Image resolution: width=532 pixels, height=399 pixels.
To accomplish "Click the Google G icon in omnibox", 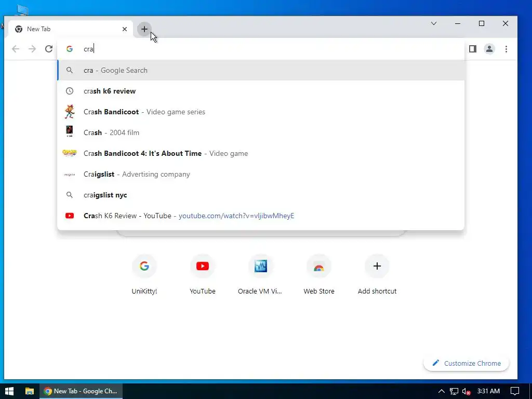I will [70, 49].
